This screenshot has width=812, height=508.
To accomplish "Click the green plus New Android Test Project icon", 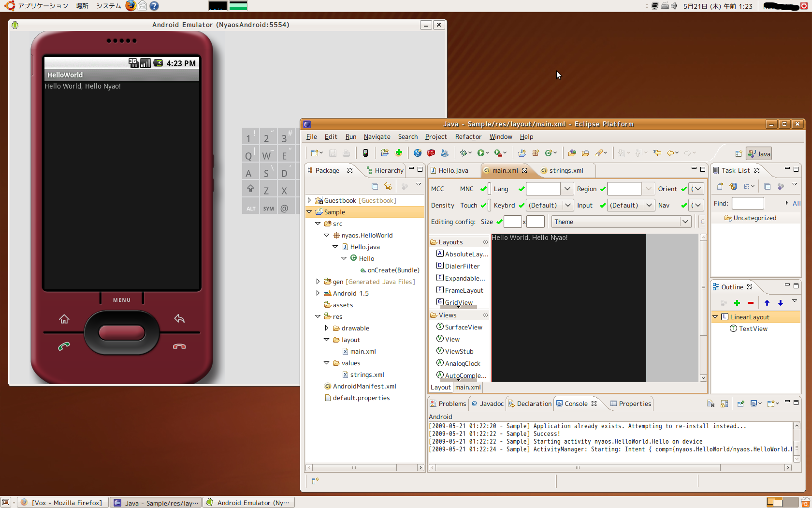I will tap(399, 153).
